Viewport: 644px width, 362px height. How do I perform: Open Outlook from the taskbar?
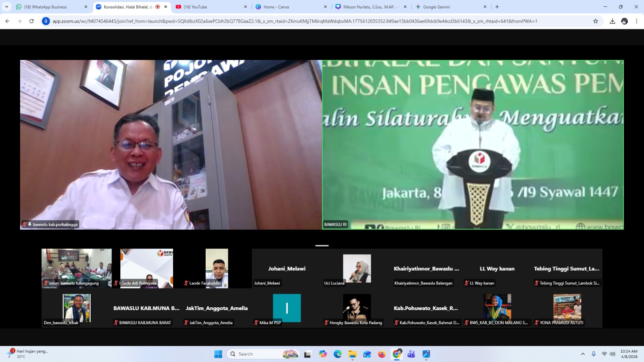367,354
